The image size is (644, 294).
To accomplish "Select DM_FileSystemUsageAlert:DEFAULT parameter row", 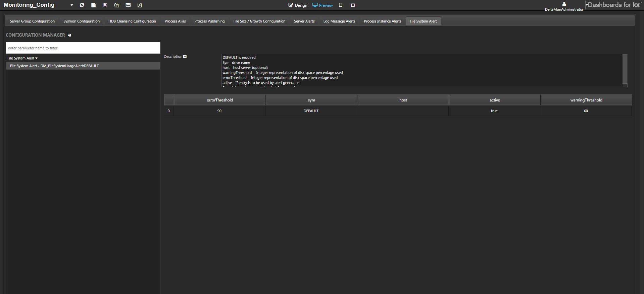I will click(x=83, y=66).
